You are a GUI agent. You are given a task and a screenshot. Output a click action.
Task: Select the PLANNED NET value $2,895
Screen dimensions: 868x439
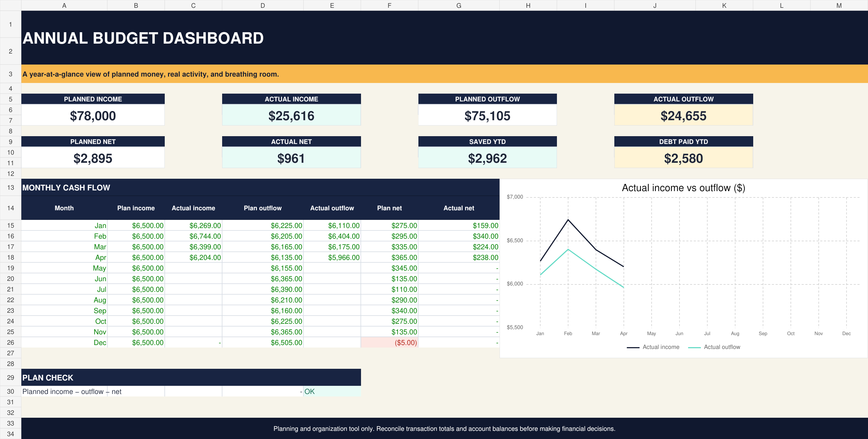point(93,158)
